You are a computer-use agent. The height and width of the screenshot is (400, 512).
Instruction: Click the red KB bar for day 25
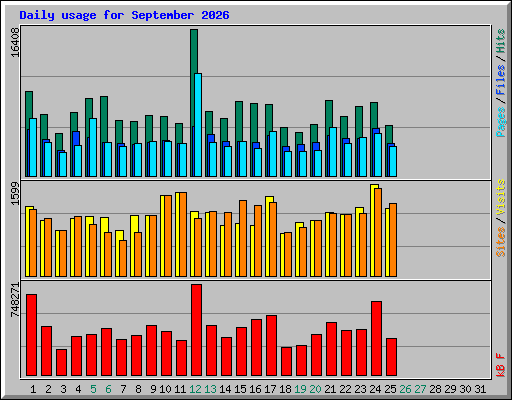391,357
